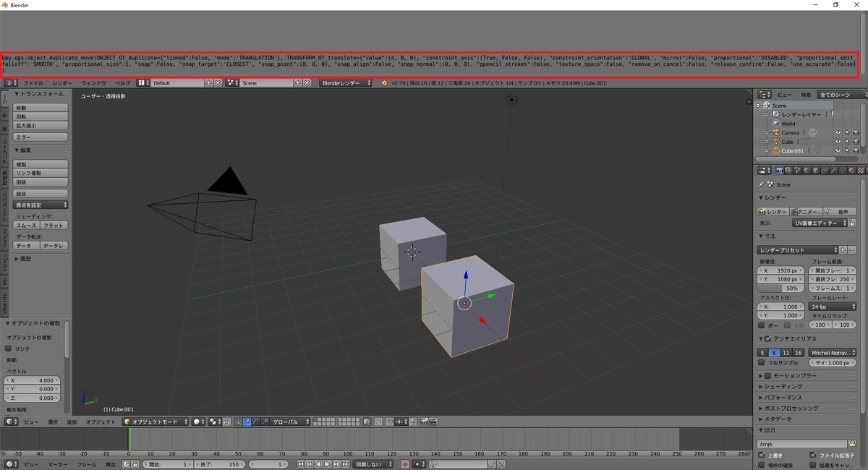Toggle Cube visibility eye in outliner
Viewport: 868px width, 470px height.
click(838, 142)
